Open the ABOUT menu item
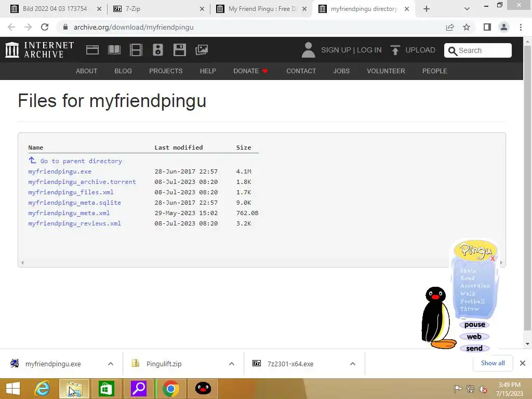 87,71
